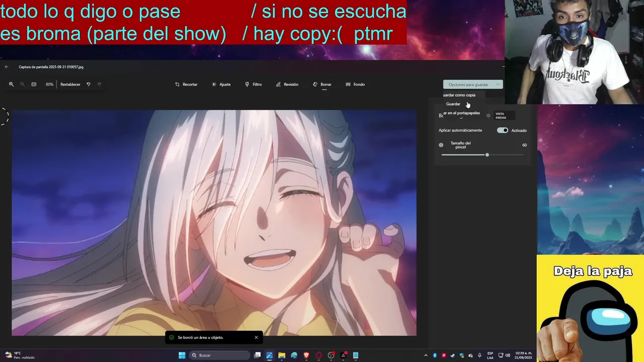Open the 16°C weather widget

tap(19, 355)
